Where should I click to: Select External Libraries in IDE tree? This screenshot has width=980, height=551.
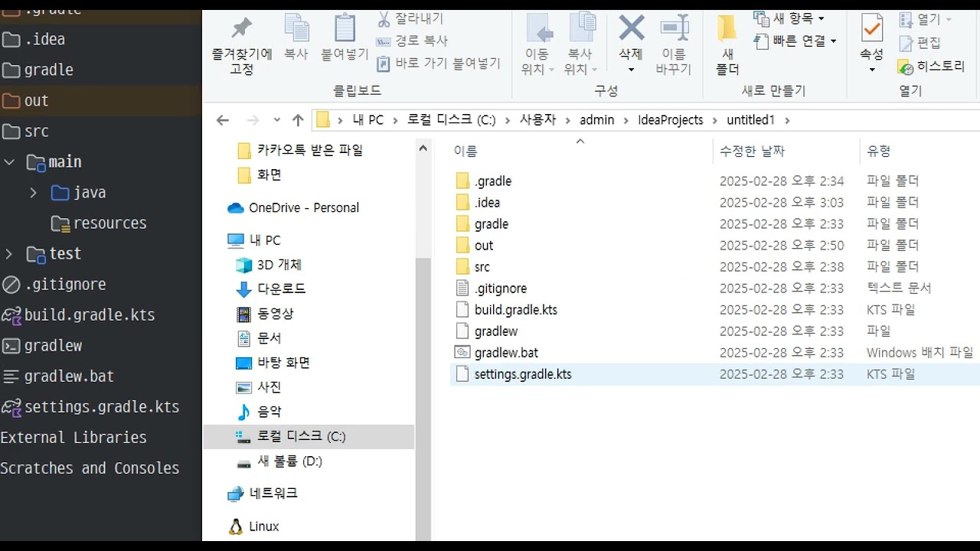click(x=73, y=438)
